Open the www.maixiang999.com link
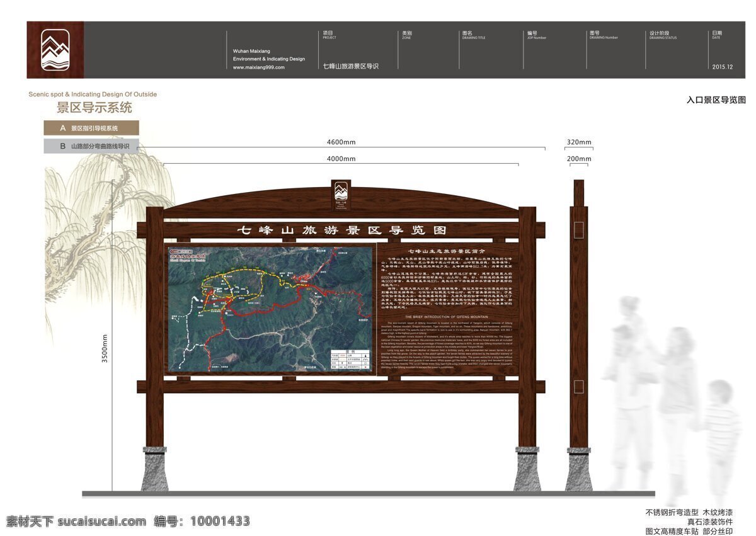The height and width of the screenshot is (536, 756). [259, 67]
